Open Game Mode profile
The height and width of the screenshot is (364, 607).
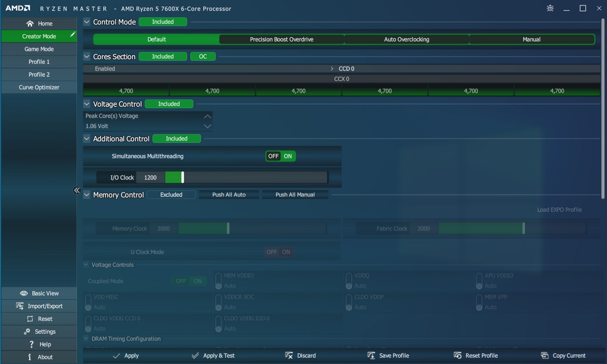(x=39, y=49)
